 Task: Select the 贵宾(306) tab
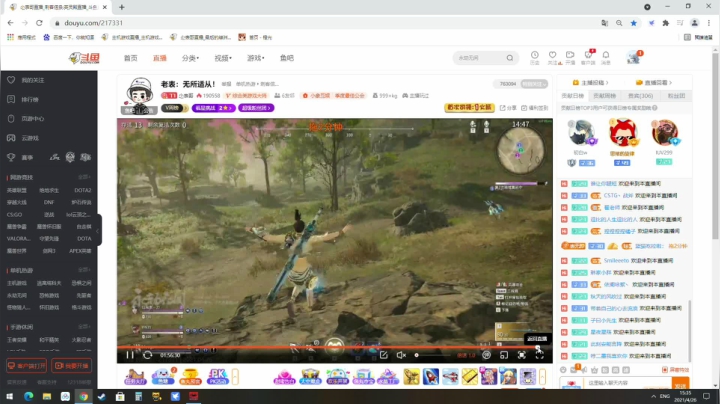point(640,95)
